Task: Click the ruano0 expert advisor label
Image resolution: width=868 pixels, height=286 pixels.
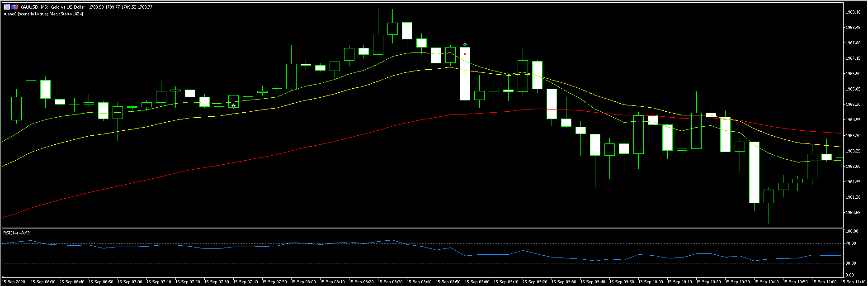Action: [x=43, y=14]
